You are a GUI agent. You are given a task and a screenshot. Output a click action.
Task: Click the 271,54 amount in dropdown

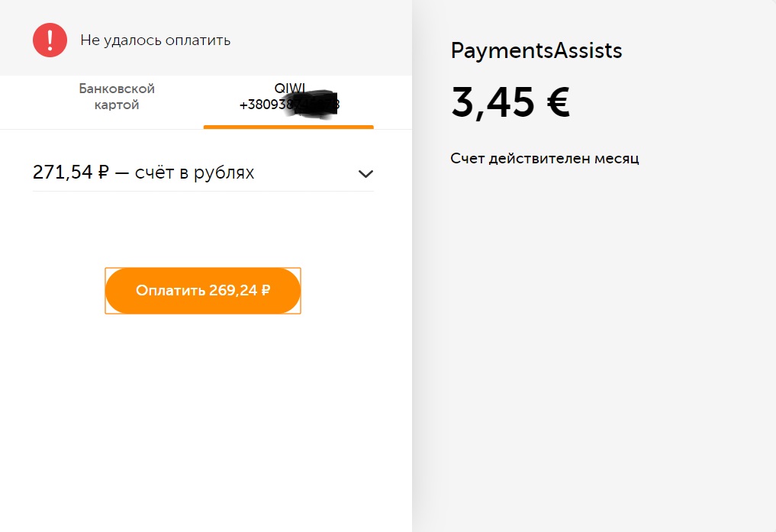tap(63, 172)
